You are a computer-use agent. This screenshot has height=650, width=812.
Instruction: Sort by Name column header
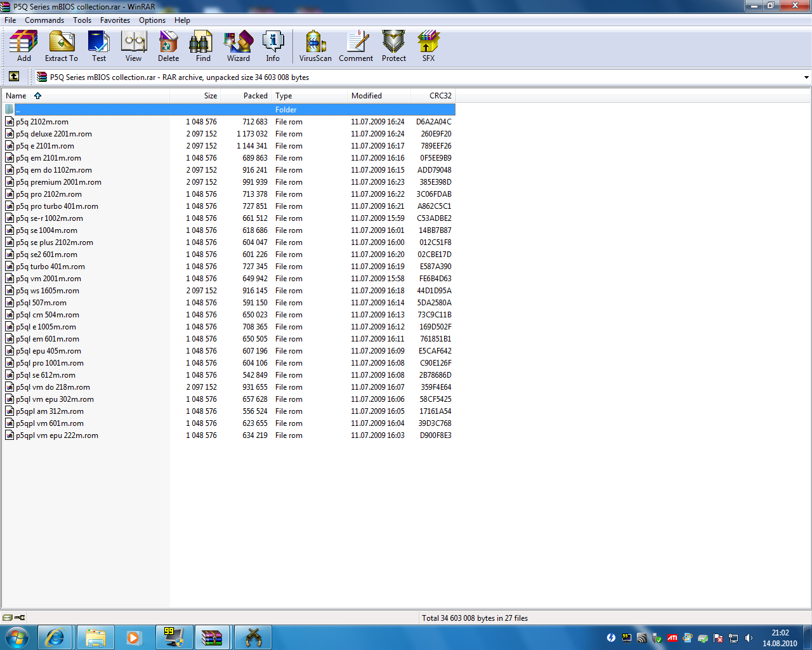pos(86,96)
